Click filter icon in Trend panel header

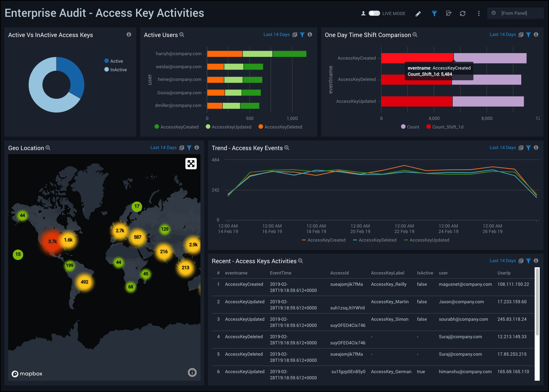pyautogui.click(x=528, y=148)
